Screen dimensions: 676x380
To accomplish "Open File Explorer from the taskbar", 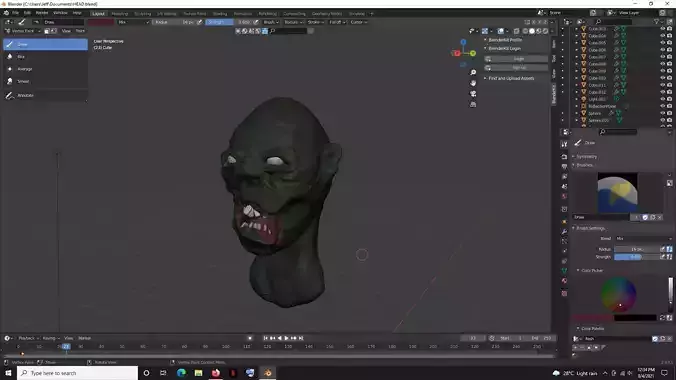I will 198,373.
